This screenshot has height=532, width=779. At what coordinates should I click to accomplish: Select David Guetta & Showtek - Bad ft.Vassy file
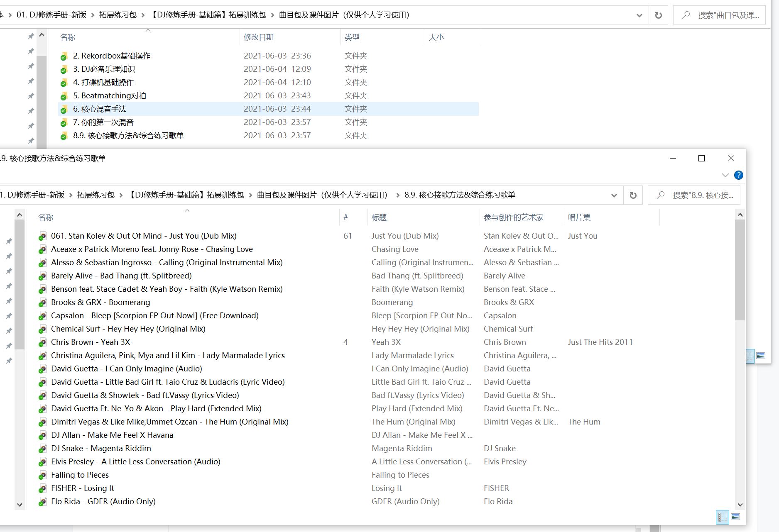145,395
